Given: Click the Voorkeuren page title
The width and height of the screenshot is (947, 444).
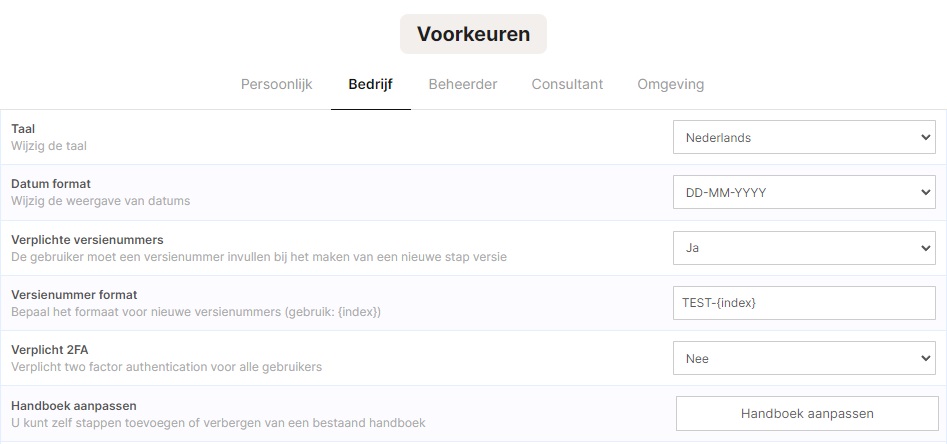Looking at the screenshot, I should click(474, 34).
